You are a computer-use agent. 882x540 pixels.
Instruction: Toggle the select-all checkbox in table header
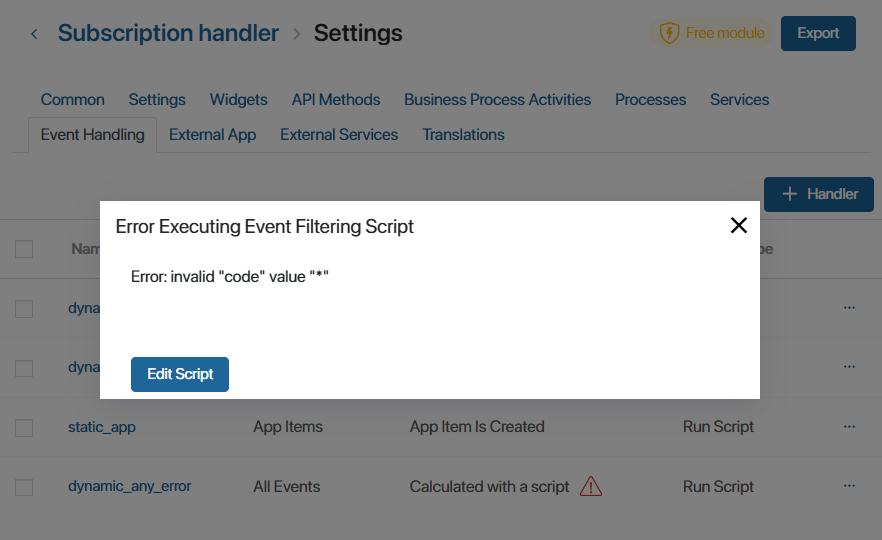[24, 249]
